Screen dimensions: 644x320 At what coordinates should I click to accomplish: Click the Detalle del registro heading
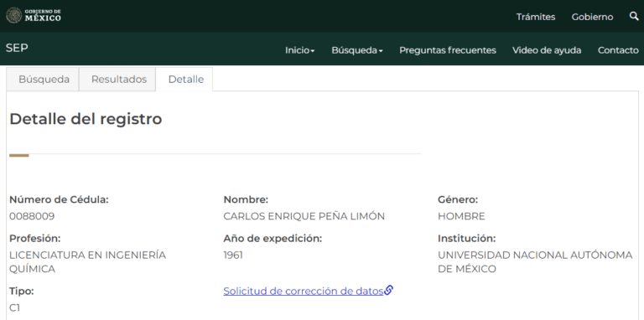pos(86,119)
